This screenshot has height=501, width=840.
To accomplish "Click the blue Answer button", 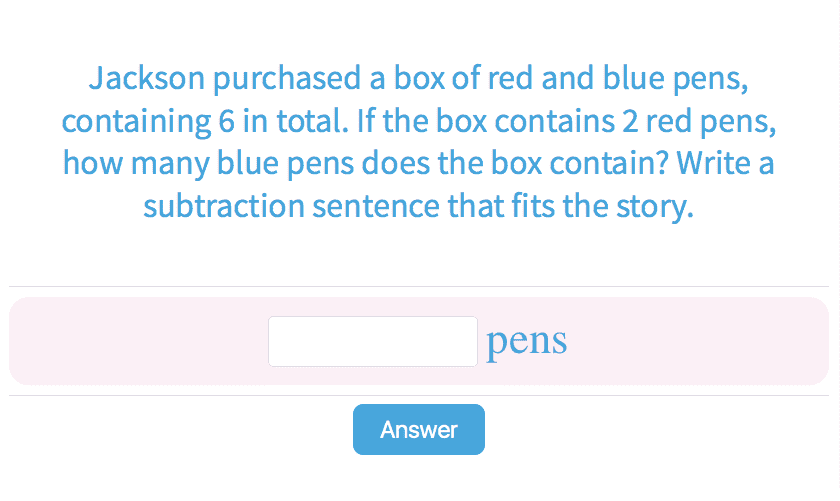I will [418, 430].
